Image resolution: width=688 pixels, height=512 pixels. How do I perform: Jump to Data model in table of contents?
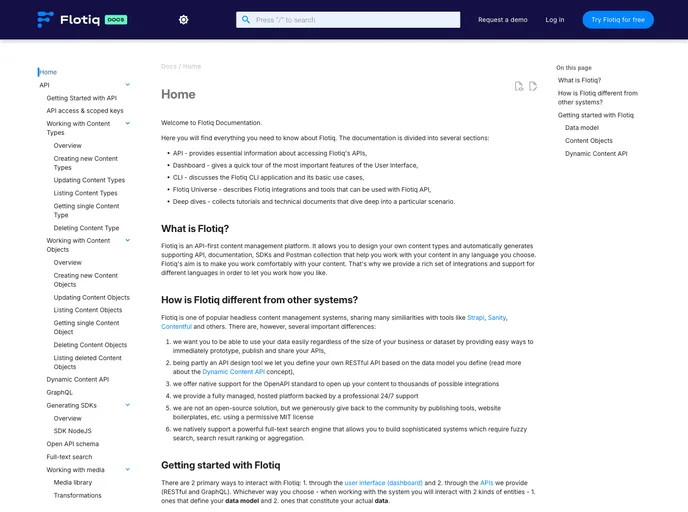pyautogui.click(x=582, y=128)
